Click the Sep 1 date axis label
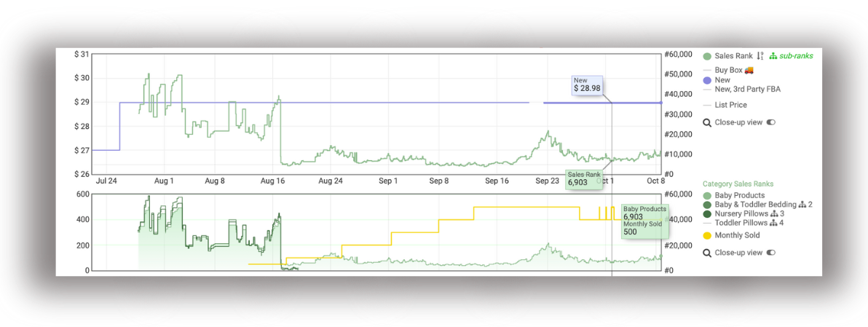Screen dimensions: 868x327 point(389,181)
